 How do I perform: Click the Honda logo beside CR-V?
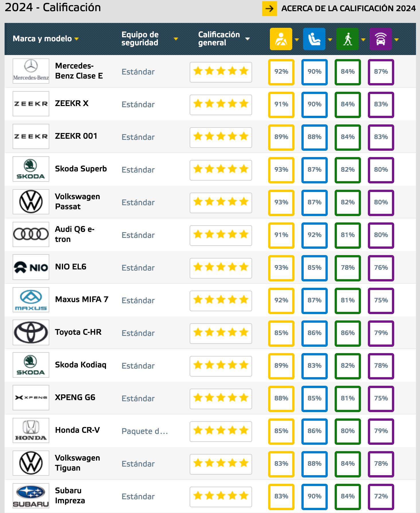point(31,430)
